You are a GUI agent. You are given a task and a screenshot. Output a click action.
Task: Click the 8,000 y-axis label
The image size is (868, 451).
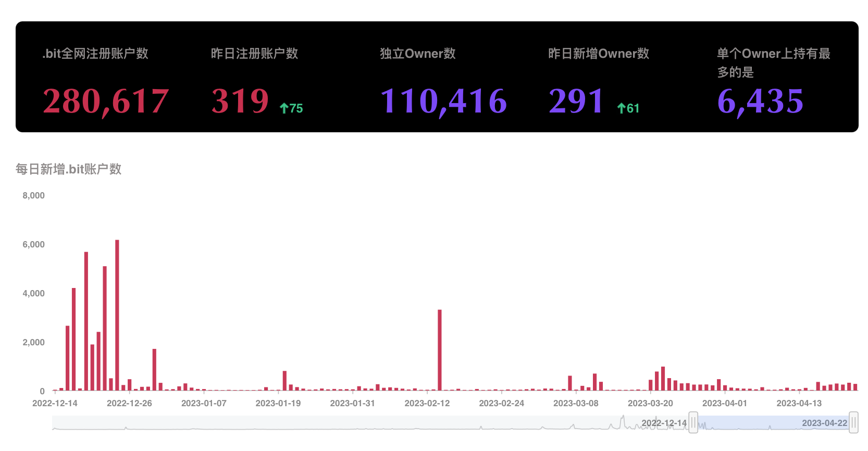pos(33,195)
